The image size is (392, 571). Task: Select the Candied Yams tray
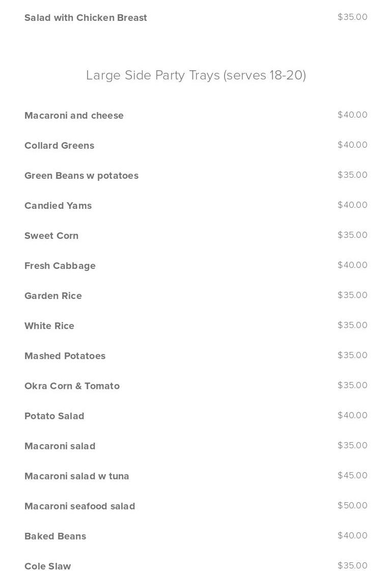point(58,206)
